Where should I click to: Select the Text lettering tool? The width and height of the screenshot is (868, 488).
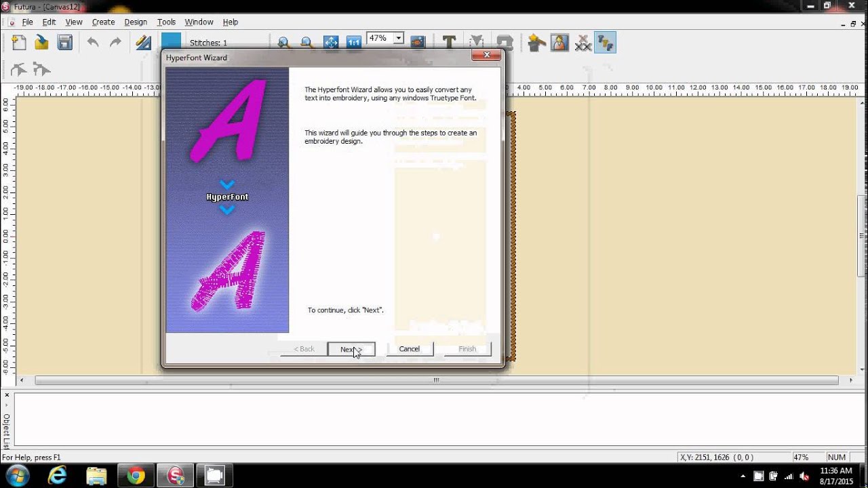point(449,43)
